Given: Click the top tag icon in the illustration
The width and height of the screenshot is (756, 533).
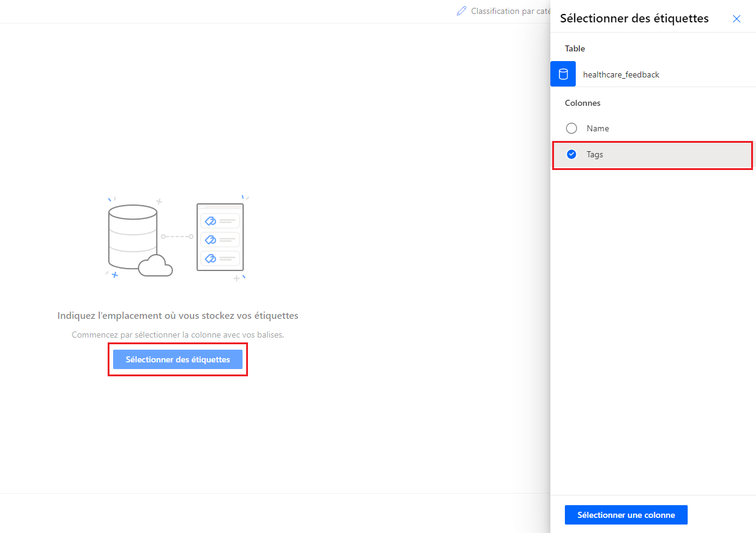Looking at the screenshot, I should point(210,221).
